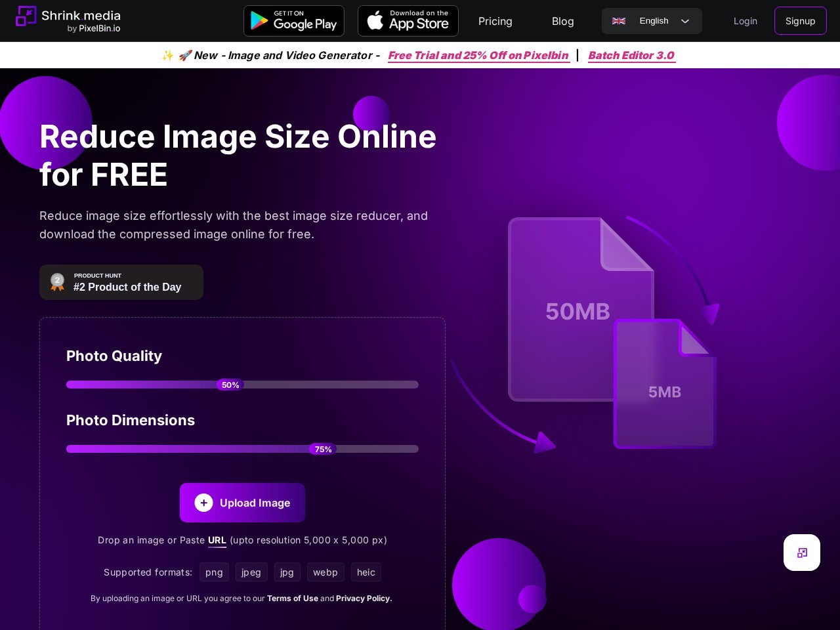Open the Batch Editor 3.0 link
This screenshot has height=630, width=840.
coord(631,56)
